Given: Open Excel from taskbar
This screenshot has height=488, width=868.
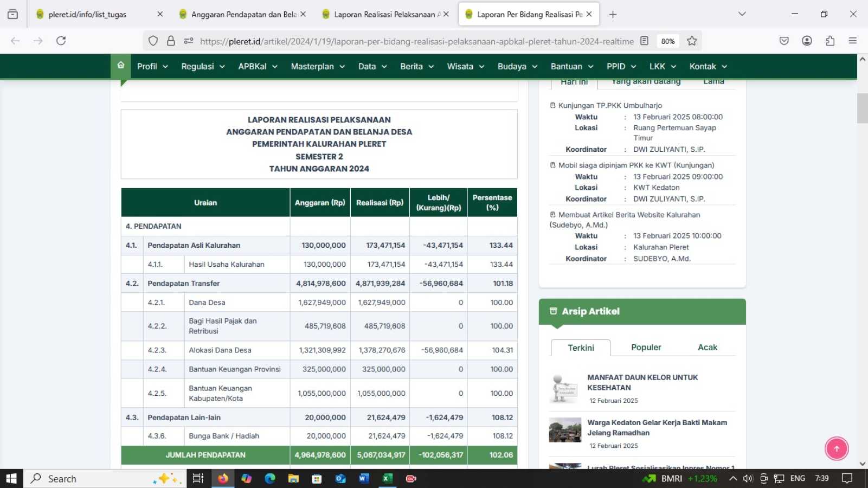Looking at the screenshot, I should [x=387, y=478].
